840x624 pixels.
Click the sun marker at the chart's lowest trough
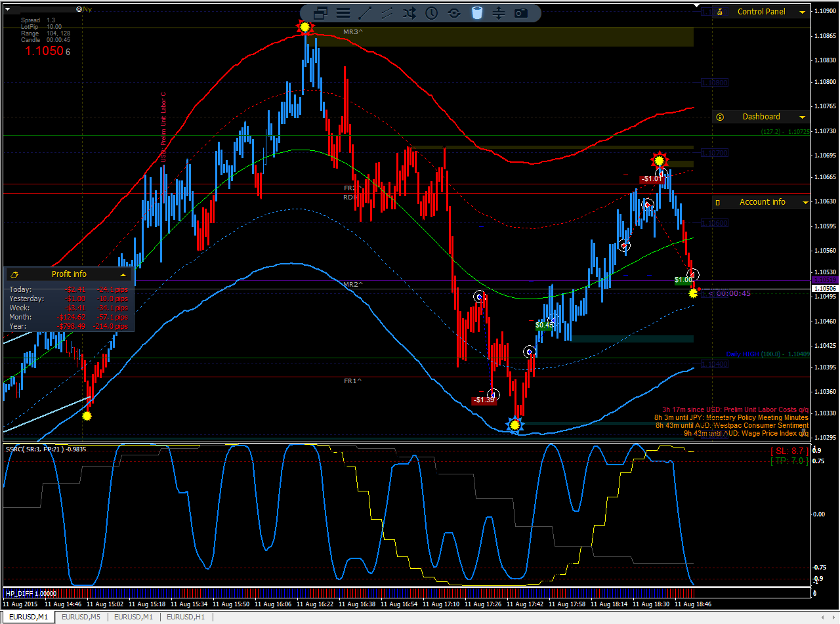pos(515,425)
